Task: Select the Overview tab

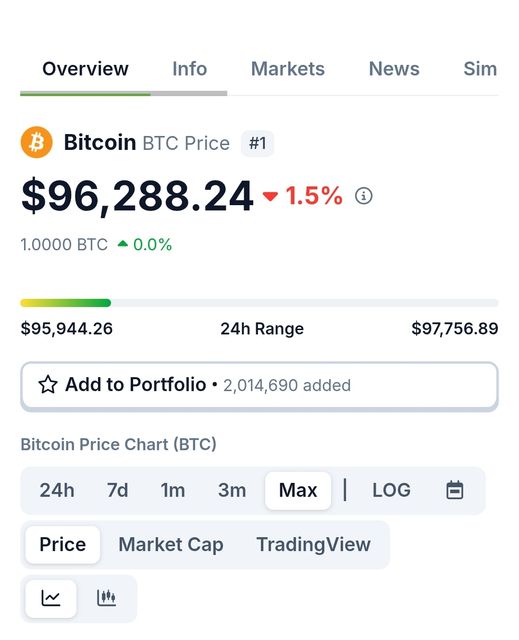Action: [x=85, y=69]
